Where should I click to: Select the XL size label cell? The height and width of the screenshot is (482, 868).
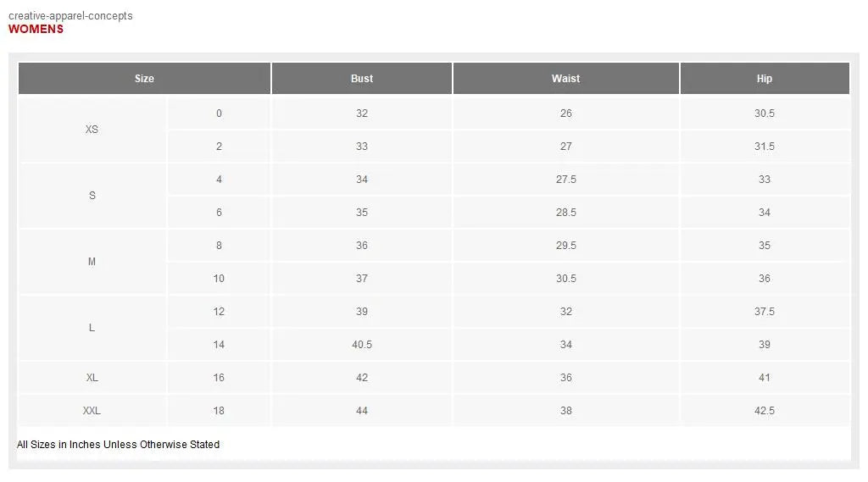[x=92, y=378]
